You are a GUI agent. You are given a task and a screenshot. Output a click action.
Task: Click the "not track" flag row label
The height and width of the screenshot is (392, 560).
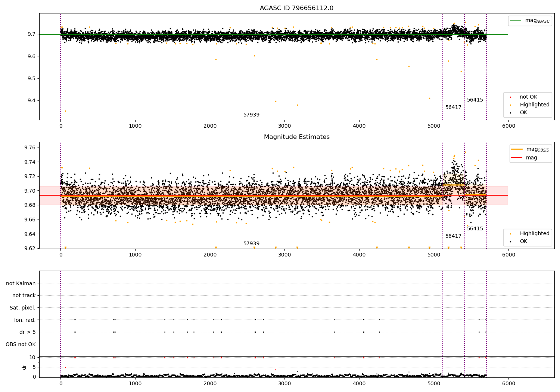24,296
